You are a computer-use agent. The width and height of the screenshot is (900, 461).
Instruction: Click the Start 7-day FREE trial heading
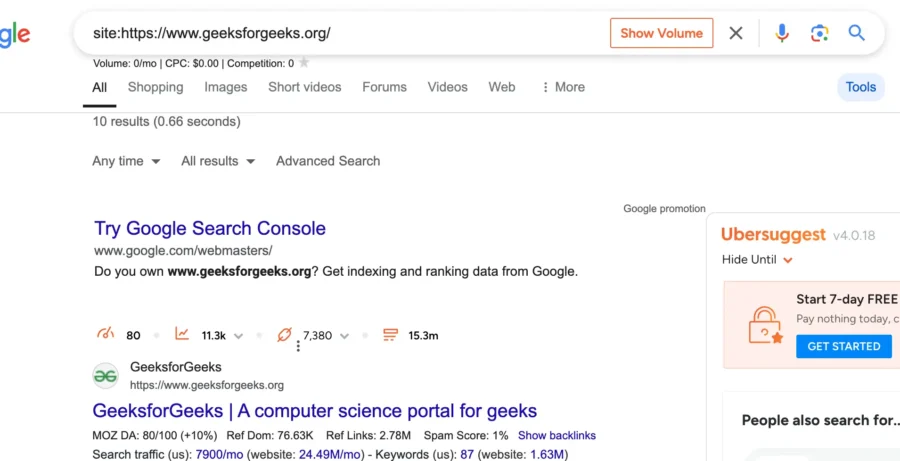click(847, 299)
